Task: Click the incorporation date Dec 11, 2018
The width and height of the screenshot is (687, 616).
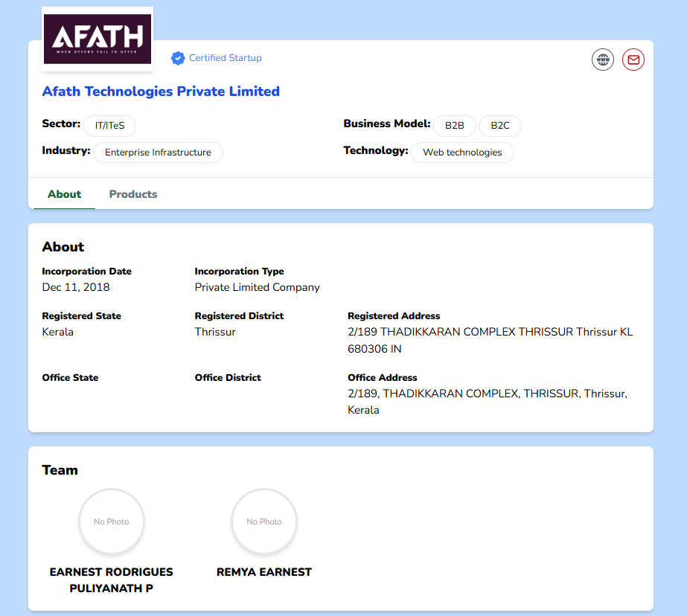Action: click(x=76, y=287)
